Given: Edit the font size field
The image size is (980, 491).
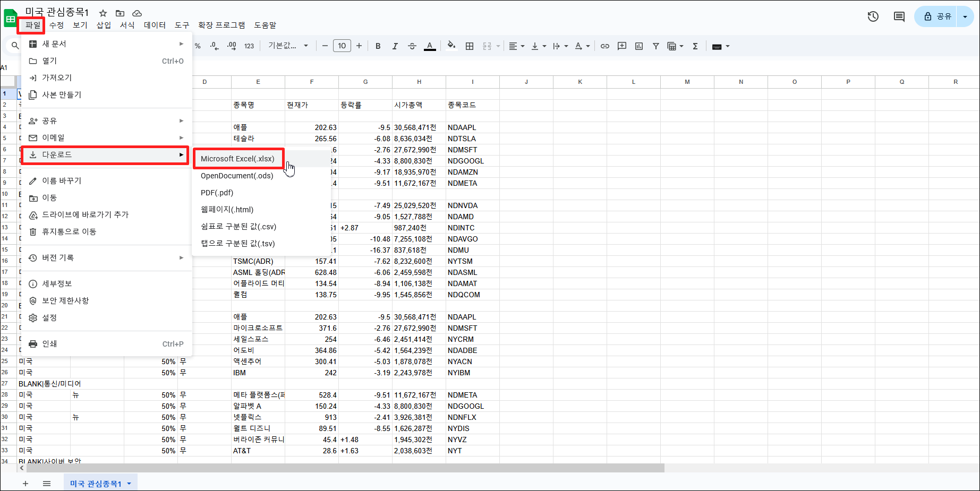Looking at the screenshot, I should pos(342,46).
